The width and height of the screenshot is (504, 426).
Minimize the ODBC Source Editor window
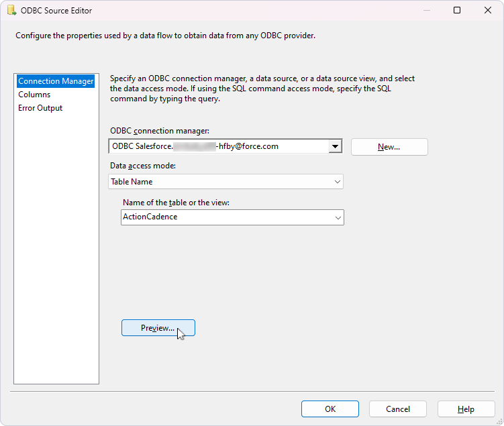click(x=426, y=11)
